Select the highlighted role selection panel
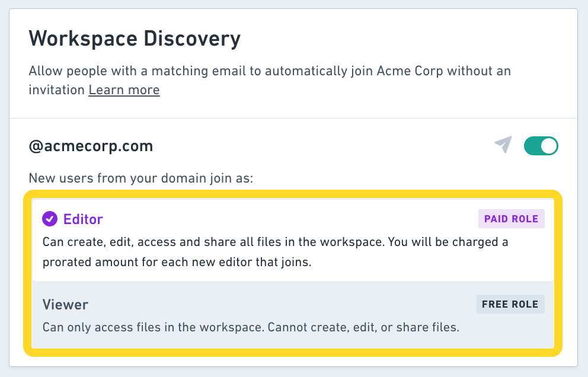588x377 pixels. coord(294,270)
